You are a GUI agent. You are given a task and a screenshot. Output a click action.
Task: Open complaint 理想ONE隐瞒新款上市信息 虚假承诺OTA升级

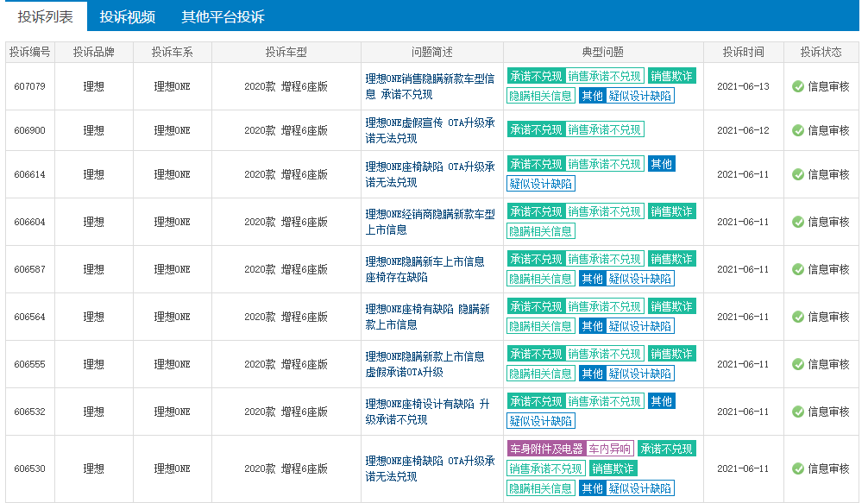[x=425, y=364]
